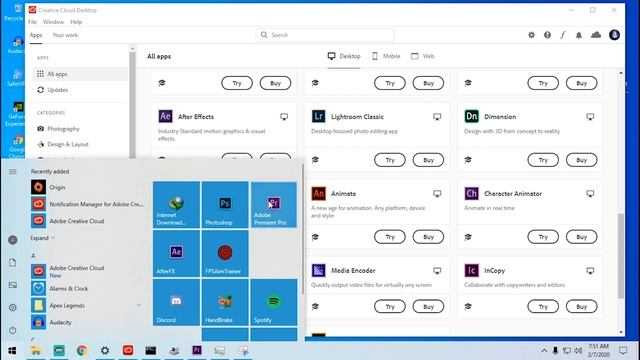640x360 pixels.
Task: Switch to the Your work tab
Action: click(65, 35)
